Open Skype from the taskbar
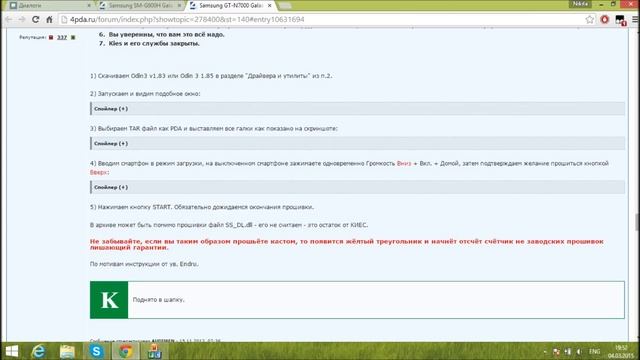The image size is (640, 360). pyautogui.click(x=96, y=351)
